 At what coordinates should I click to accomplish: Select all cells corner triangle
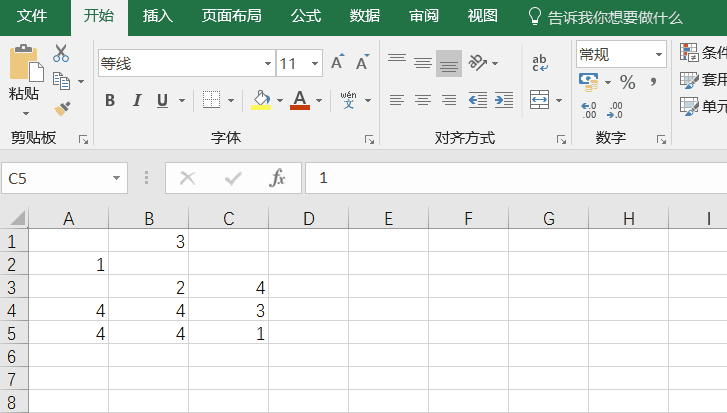[x=17, y=217]
